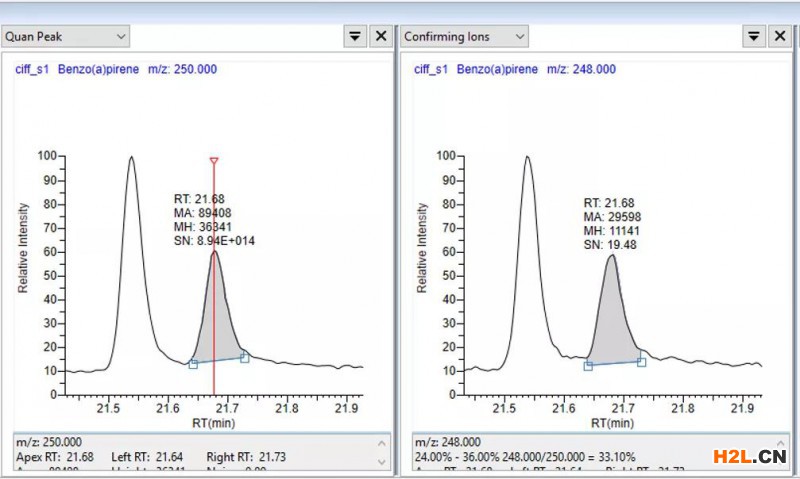Click the m/z: 250.000 plot header text

pos(182,70)
